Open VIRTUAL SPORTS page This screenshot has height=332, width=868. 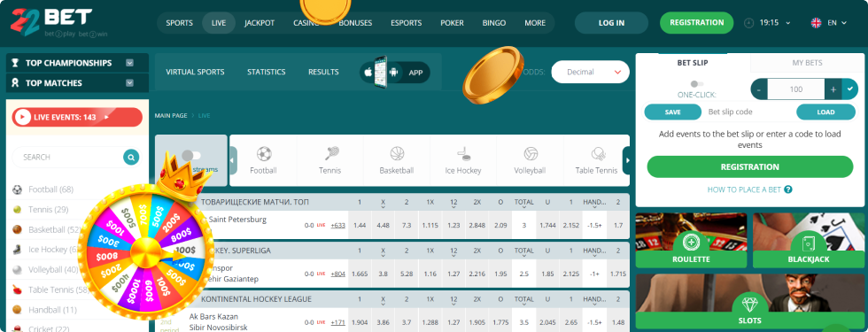196,72
